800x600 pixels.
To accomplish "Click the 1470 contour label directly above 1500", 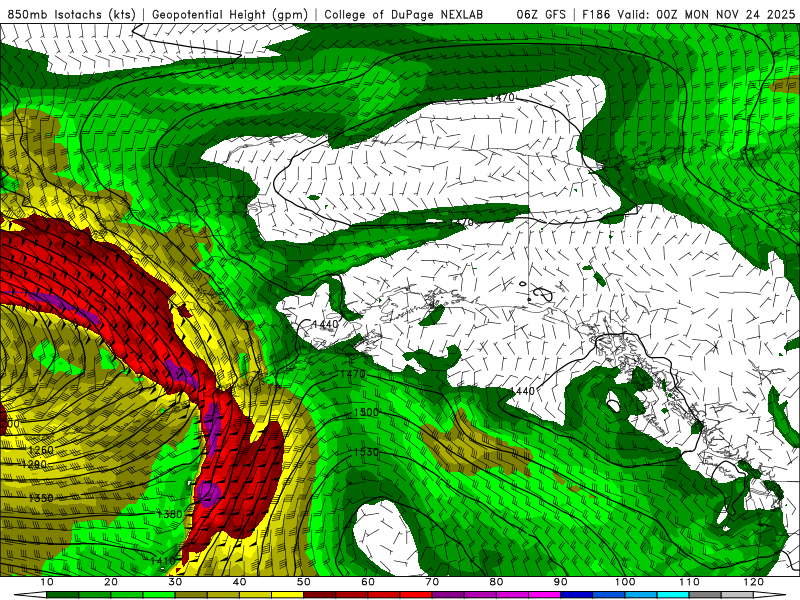I will (x=353, y=374).
